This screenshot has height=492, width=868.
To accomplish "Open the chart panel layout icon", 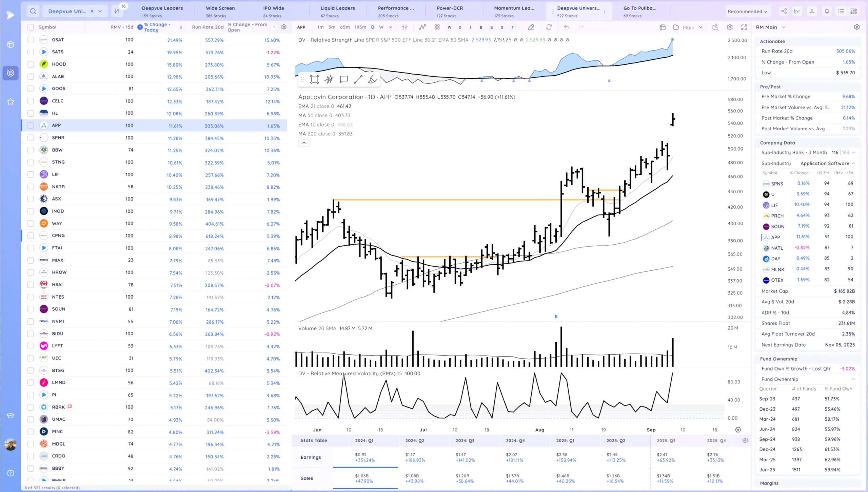I will click(x=663, y=27).
